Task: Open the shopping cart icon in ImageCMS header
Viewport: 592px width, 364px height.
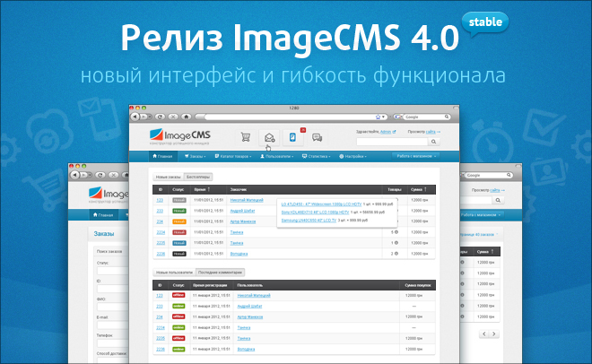Action: (246, 137)
